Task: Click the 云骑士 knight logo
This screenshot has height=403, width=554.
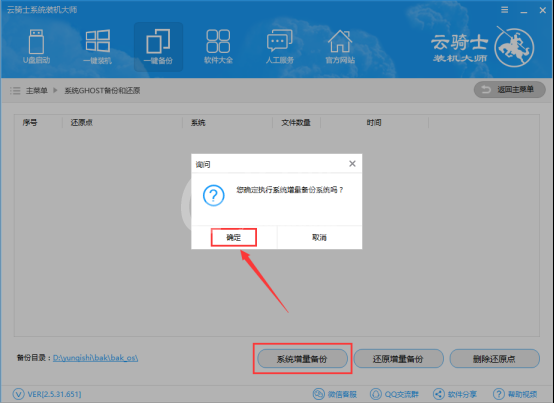Action: coord(514,47)
